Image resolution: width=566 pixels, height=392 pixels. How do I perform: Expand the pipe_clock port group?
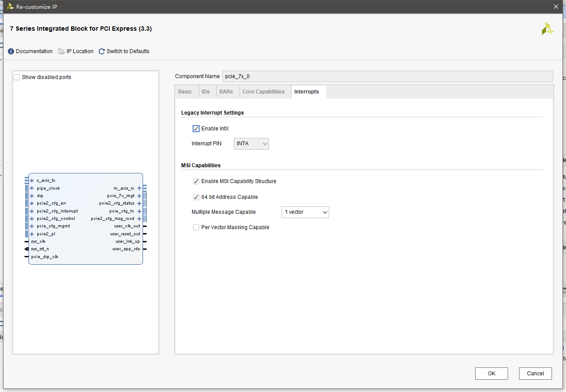click(32, 188)
